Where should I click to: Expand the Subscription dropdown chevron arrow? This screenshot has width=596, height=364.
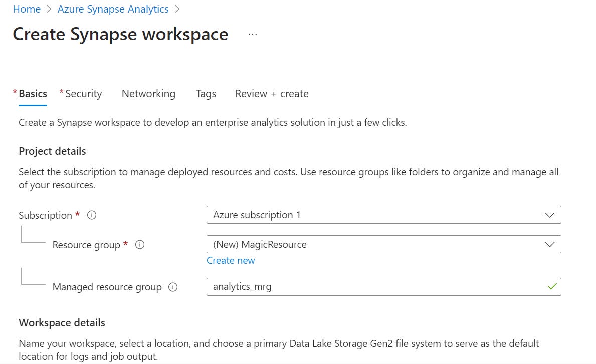click(x=550, y=215)
